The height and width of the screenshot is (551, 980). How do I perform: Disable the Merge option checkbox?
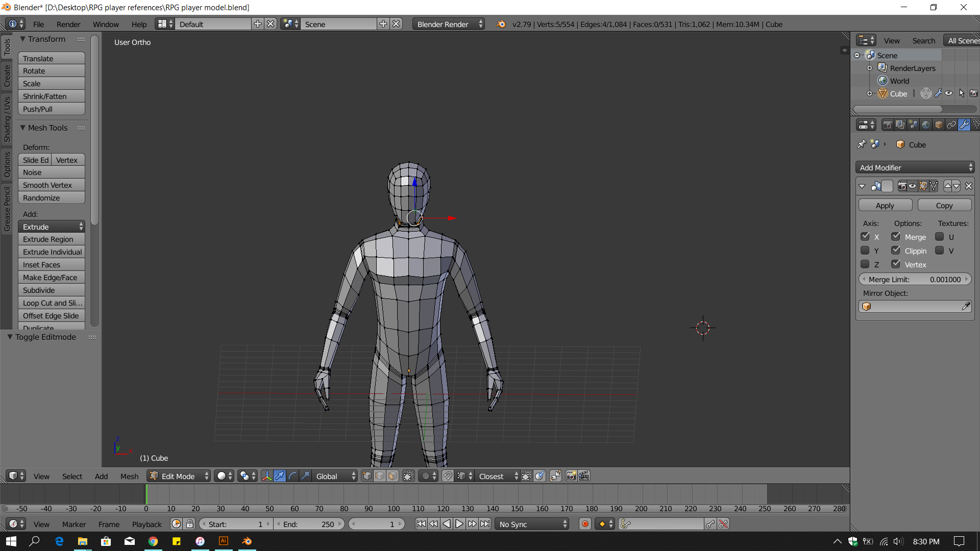point(896,237)
